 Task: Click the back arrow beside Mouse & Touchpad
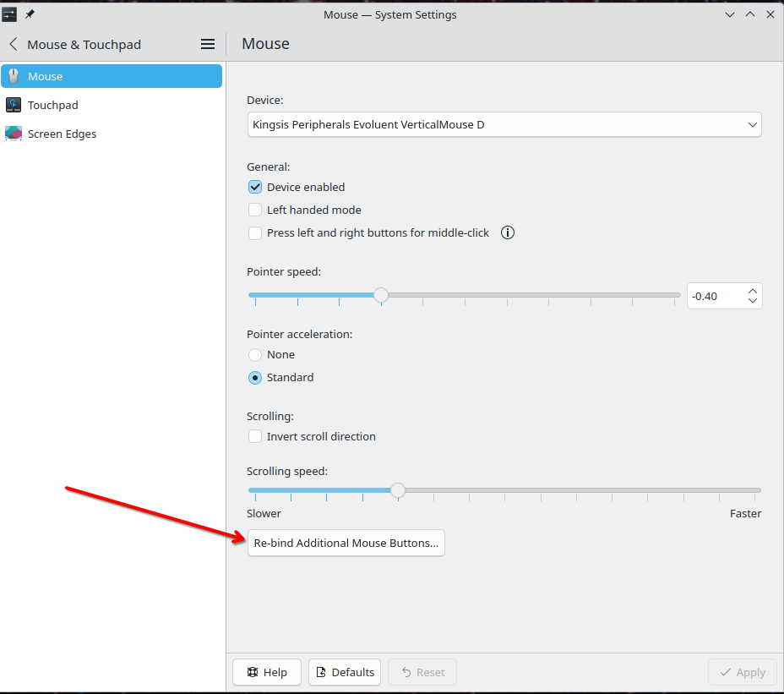pos(14,44)
